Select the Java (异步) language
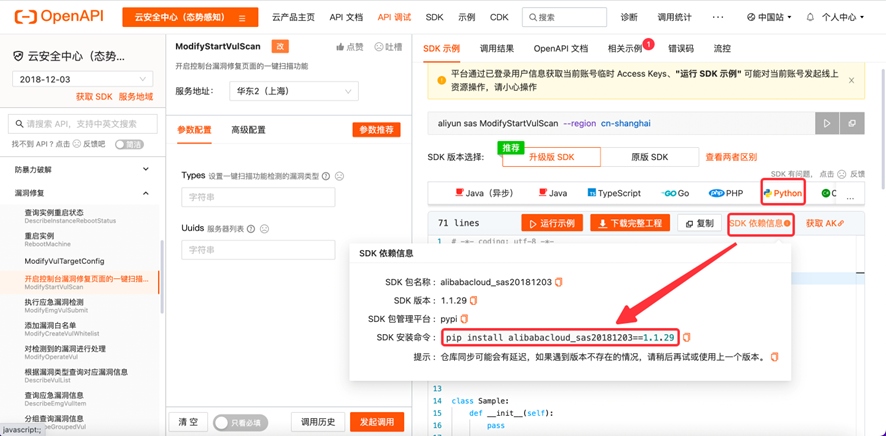 484,193
